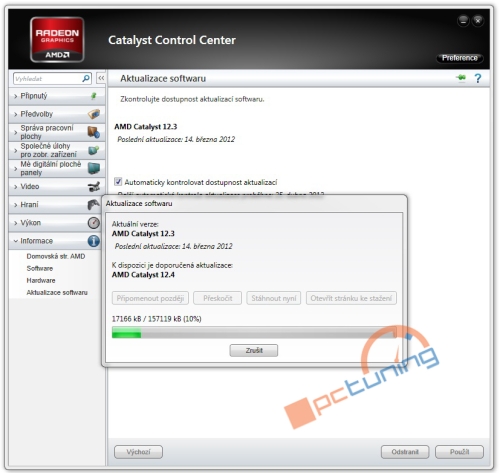This screenshot has width=500, height=473.
Task: Expand the Připnutý section
Action: (x=57, y=96)
